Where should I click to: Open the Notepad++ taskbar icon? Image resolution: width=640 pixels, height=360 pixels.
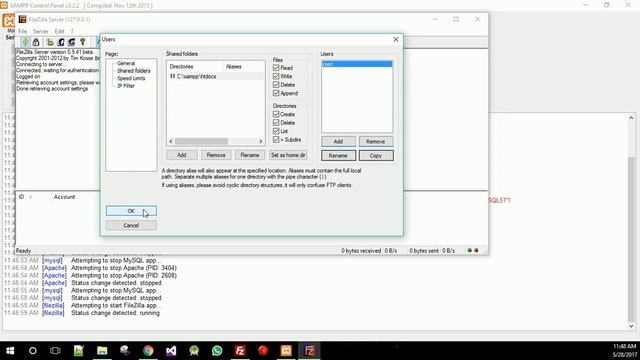pyautogui.click(x=79, y=351)
